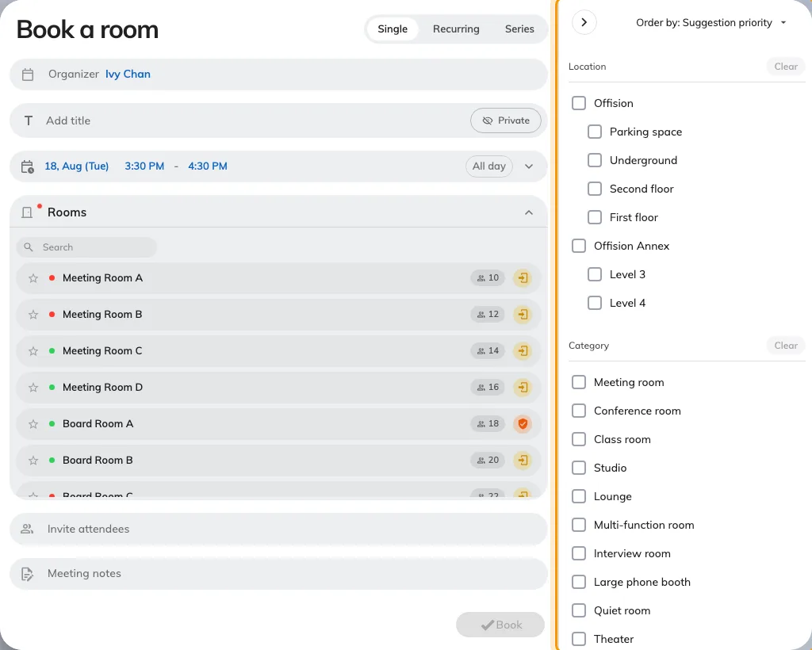Click the title T icon
The image size is (812, 650).
coord(29,120)
